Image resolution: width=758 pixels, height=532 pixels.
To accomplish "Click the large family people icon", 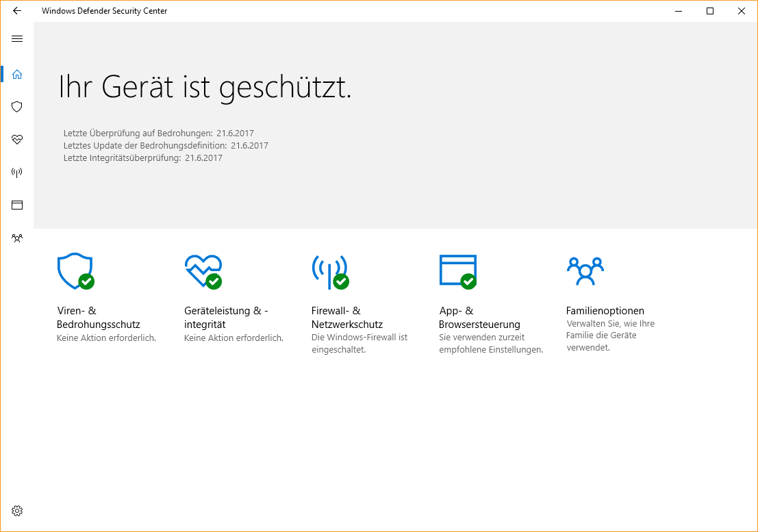I will point(585,271).
